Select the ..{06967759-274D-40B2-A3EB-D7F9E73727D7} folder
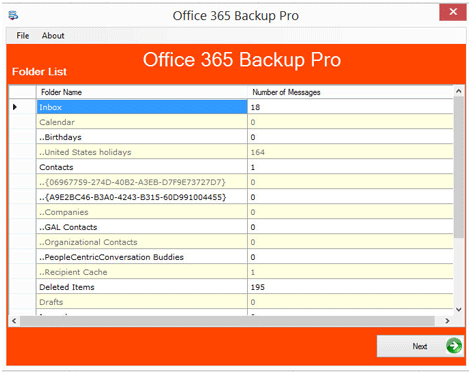The image size is (471, 374). coord(142,182)
